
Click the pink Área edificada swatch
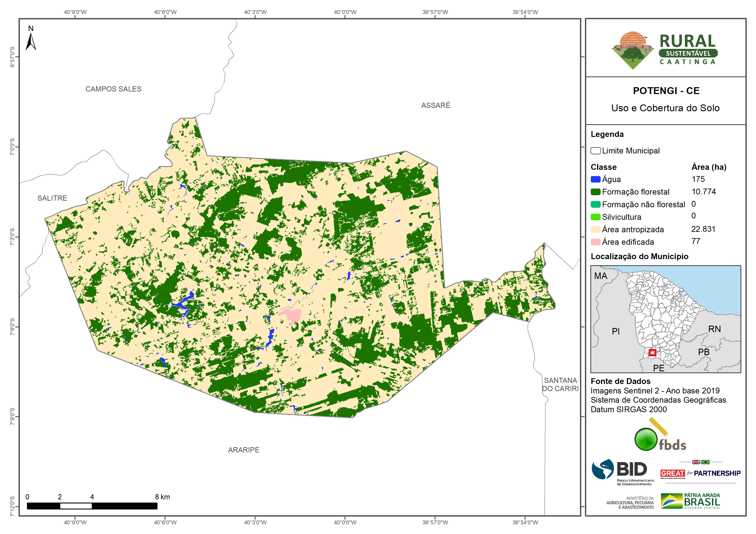coord(595,242)
